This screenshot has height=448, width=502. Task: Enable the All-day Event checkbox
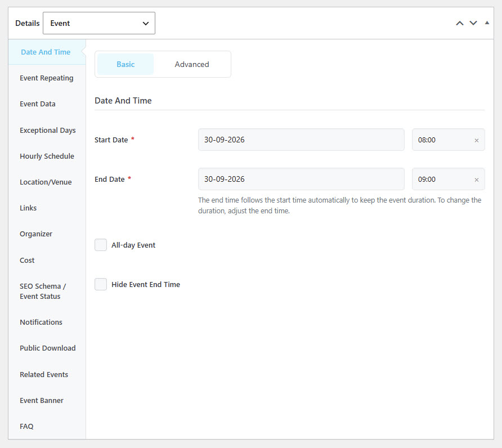101,245
